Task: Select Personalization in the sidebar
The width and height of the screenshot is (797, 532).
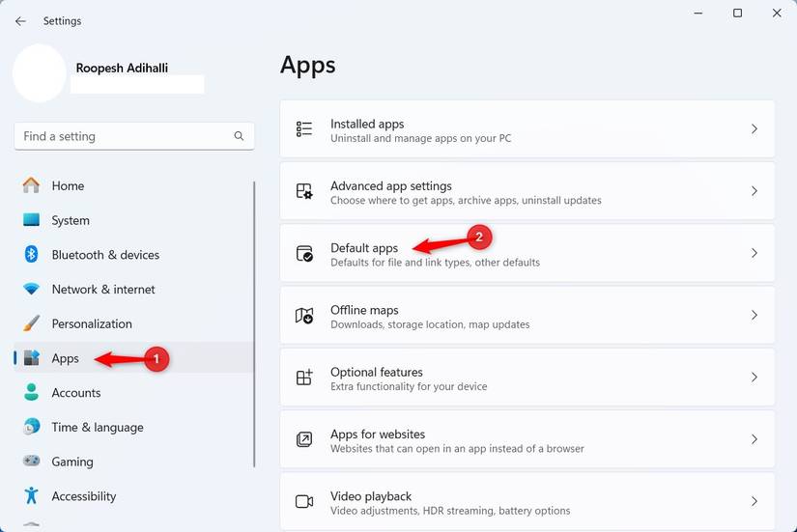Action: 92,323
